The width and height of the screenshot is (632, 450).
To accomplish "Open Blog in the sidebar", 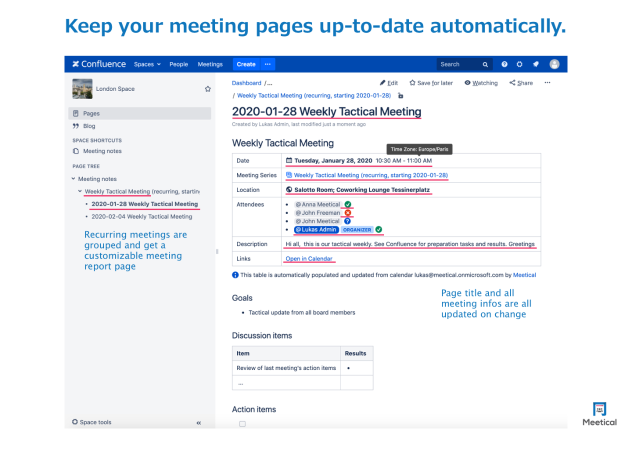I will [89, 126].
